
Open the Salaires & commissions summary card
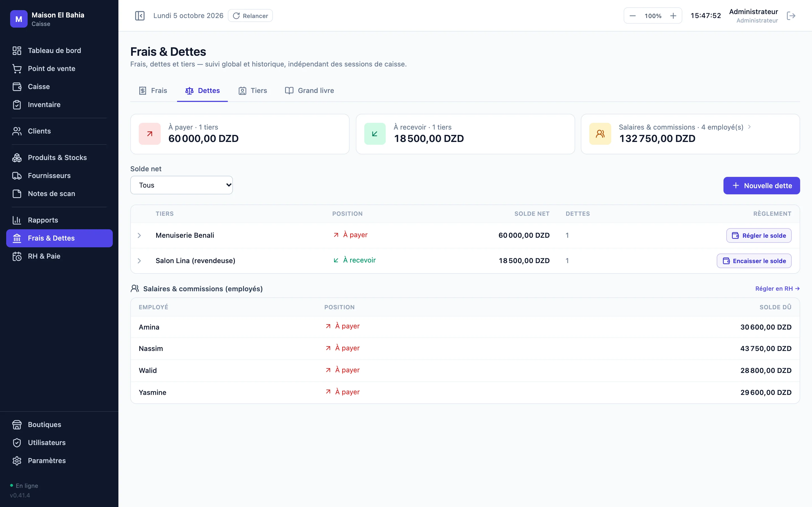690,134
